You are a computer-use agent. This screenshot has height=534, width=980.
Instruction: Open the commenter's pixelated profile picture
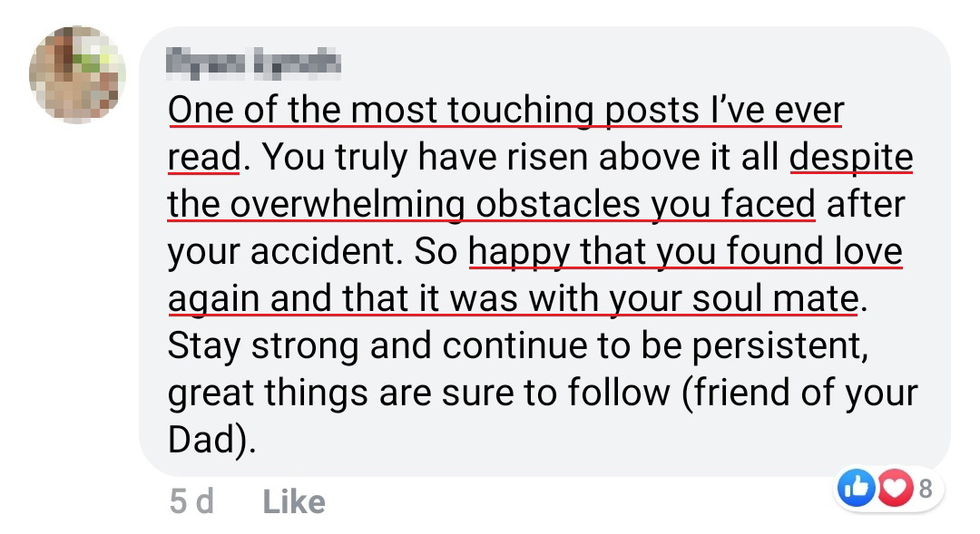(x=77, y=74)
